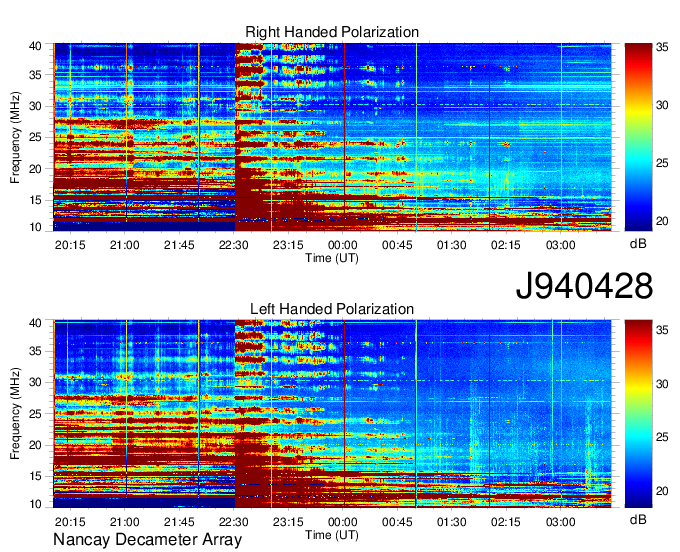Click 20:15 time tick on Left Handed plot
The image size is (680, 552).
(70, 522)
